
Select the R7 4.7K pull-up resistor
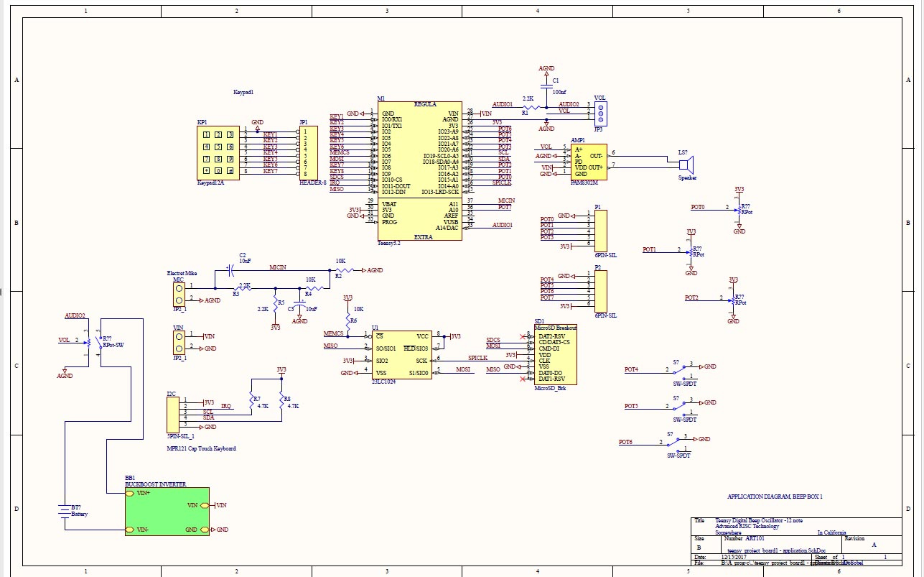coord(251,401)
